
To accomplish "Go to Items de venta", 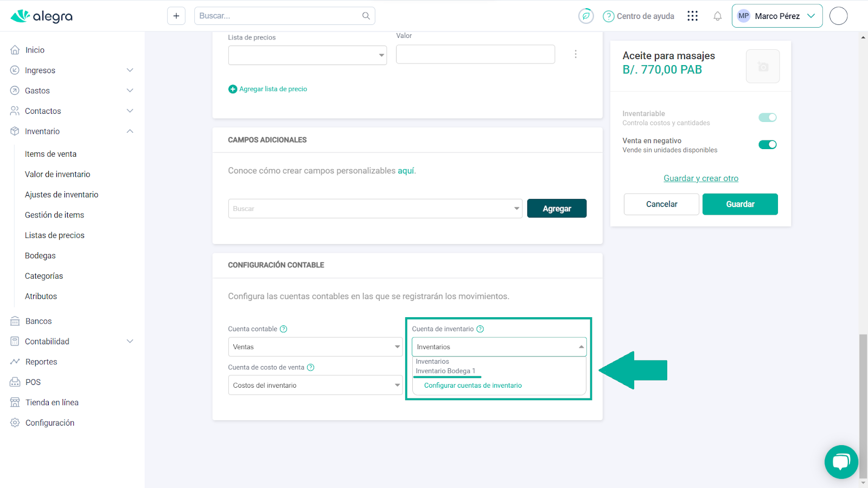I will tap(50, 154).
